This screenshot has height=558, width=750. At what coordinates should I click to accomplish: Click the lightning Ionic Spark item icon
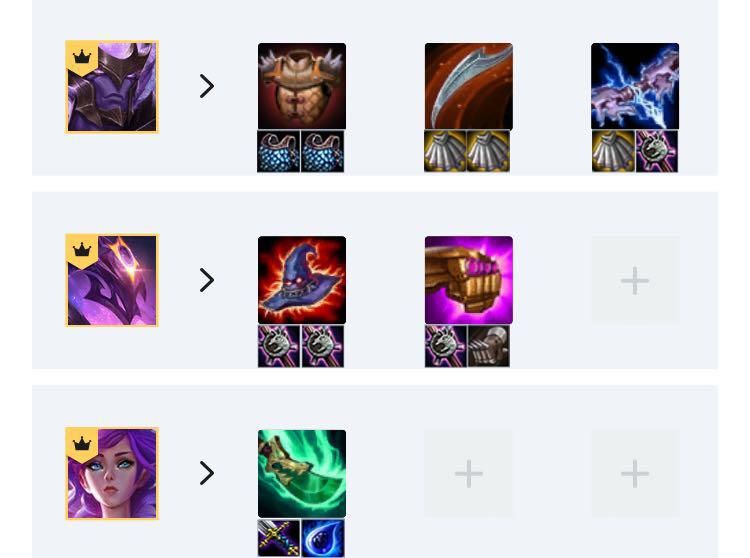635,86
